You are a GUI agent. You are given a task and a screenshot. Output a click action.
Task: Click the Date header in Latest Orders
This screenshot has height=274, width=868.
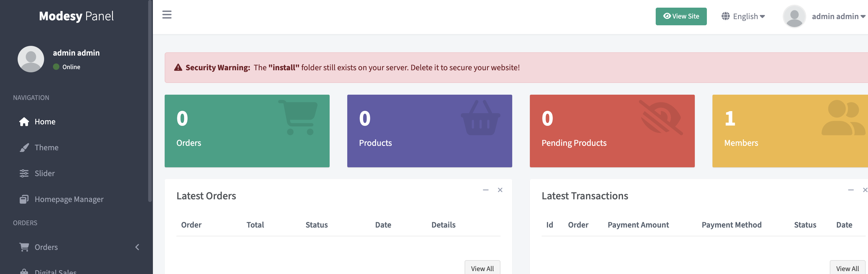pos(383,225)
